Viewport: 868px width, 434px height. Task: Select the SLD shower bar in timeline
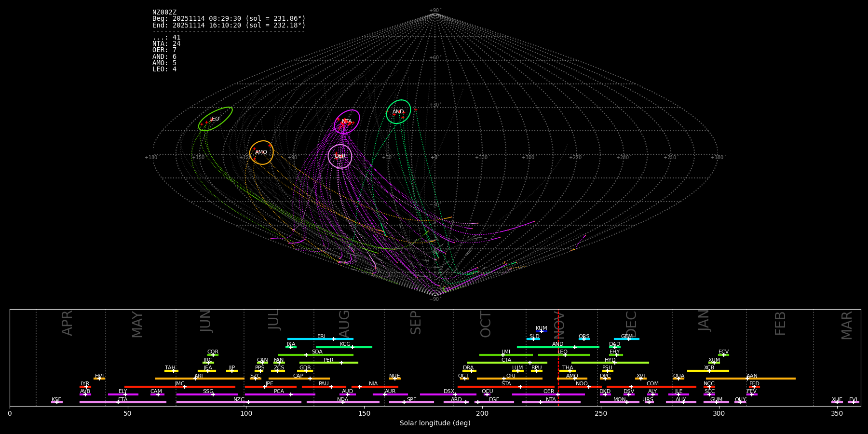click(533, 339)
